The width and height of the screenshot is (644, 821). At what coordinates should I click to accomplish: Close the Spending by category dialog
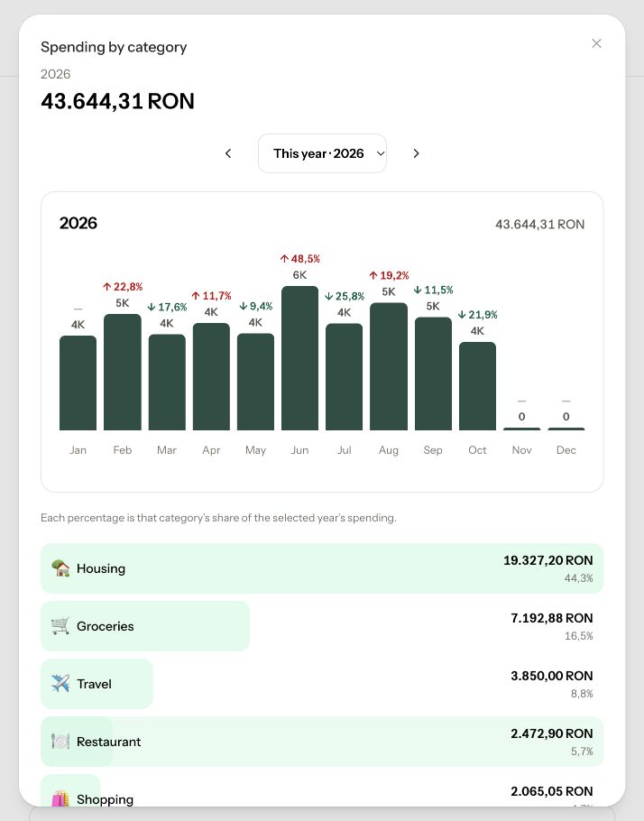(596, 43)
